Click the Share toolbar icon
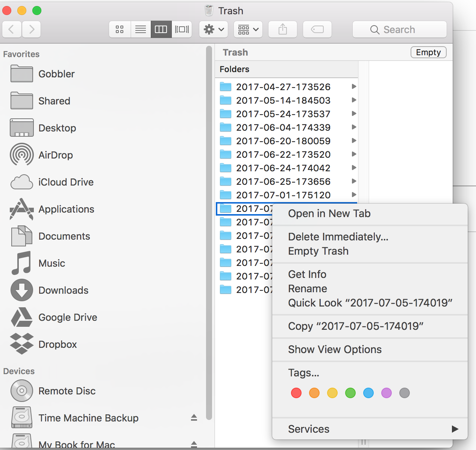Viewport: 476px width, 450px height. pos(283,29)
